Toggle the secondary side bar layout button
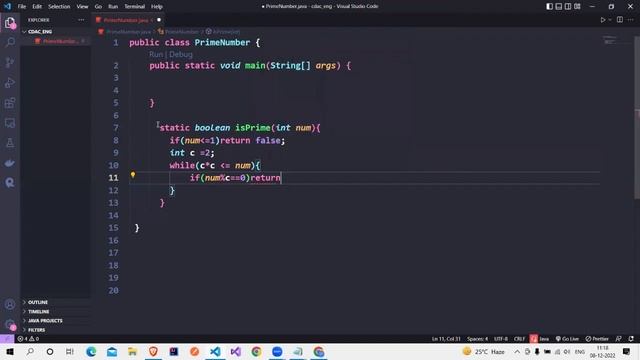The height and width of the screenshot is (360, 640). coord(568,7)
